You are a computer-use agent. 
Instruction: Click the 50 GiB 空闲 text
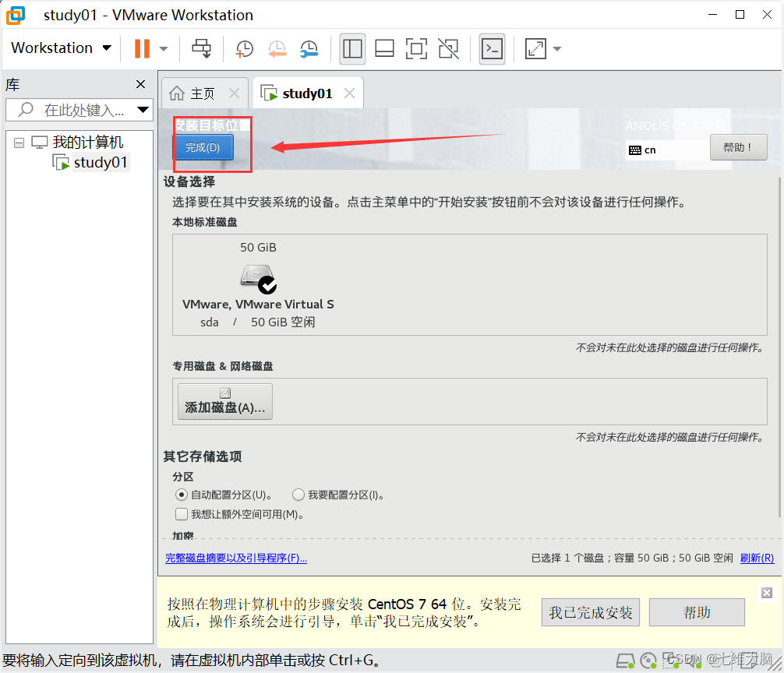click(283, 322)
